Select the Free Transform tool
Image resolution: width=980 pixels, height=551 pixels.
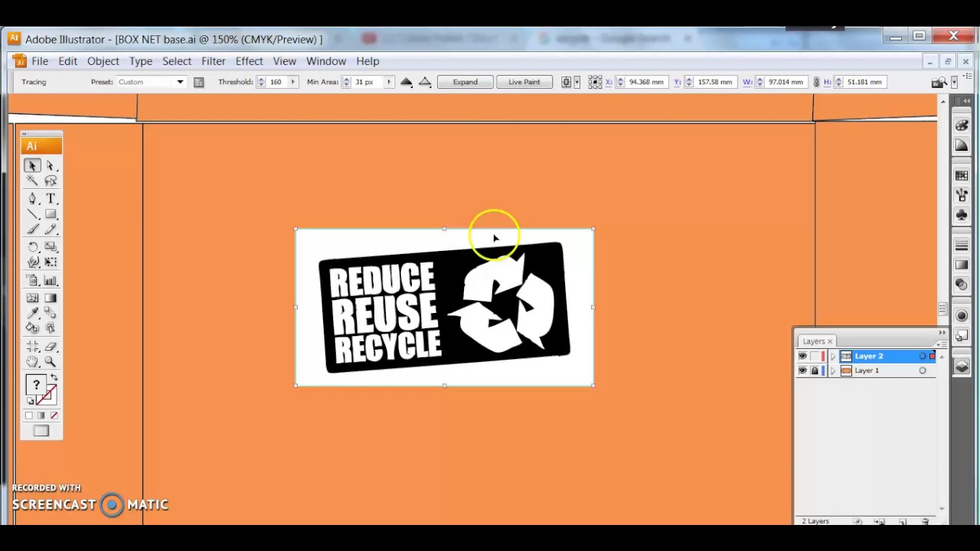click(51, 262)
